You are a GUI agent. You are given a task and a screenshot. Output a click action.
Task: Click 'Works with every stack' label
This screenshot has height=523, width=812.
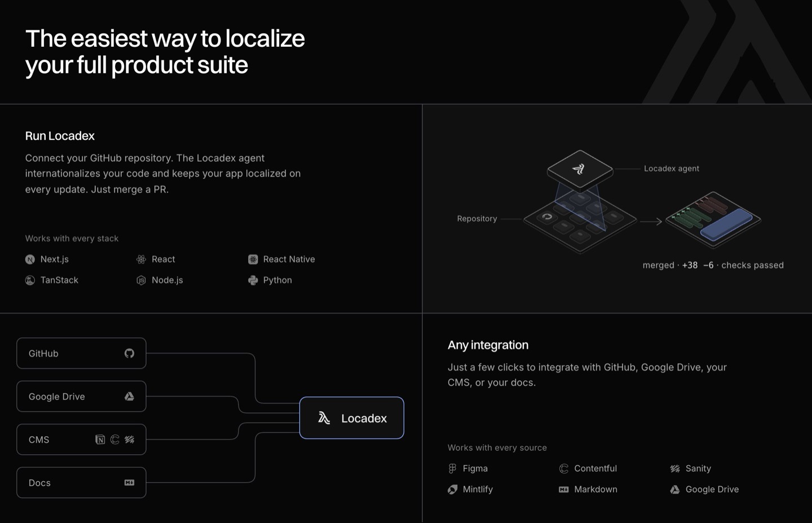[72, 239]
